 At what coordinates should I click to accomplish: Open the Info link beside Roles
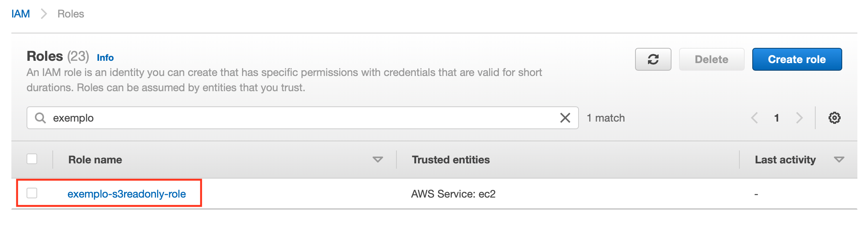pos(105,58)
